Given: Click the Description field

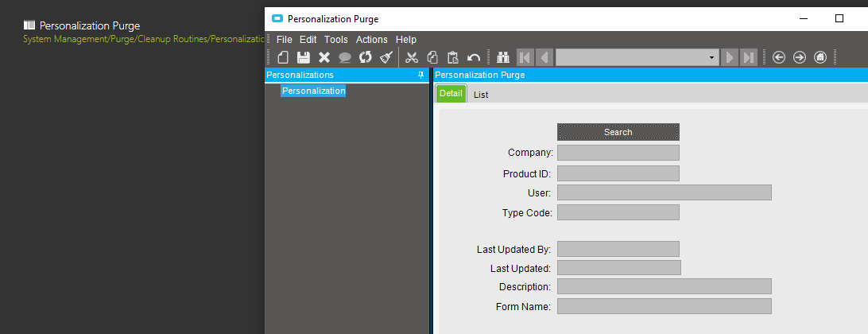Looking at the screenshot, I should [665, 286].
